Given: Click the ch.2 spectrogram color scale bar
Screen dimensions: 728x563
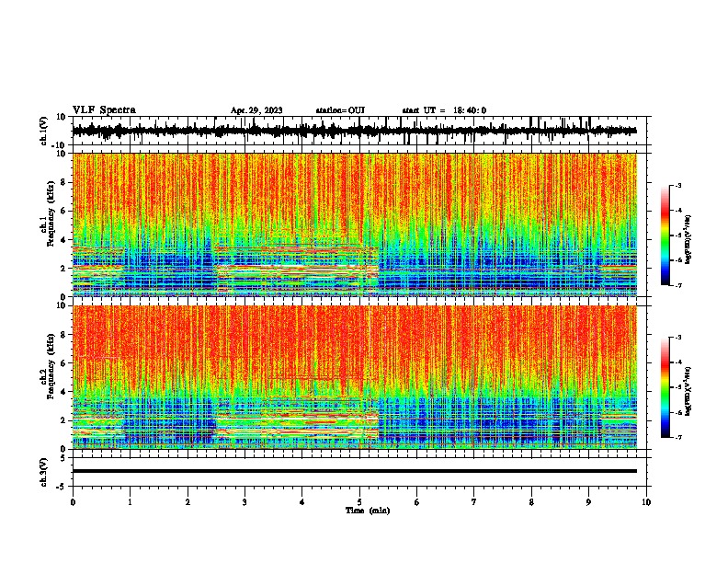Looking at the screenshot, I should [x=665, y=387].
